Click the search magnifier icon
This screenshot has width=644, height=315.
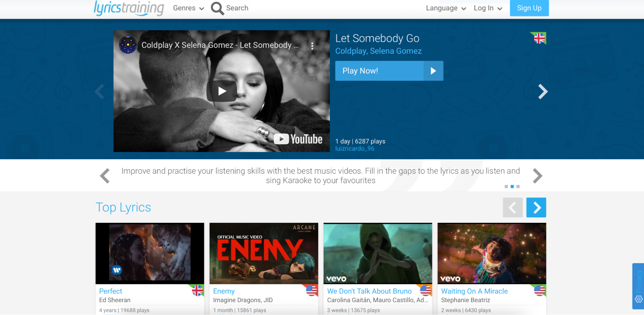[x=217, y=8]
